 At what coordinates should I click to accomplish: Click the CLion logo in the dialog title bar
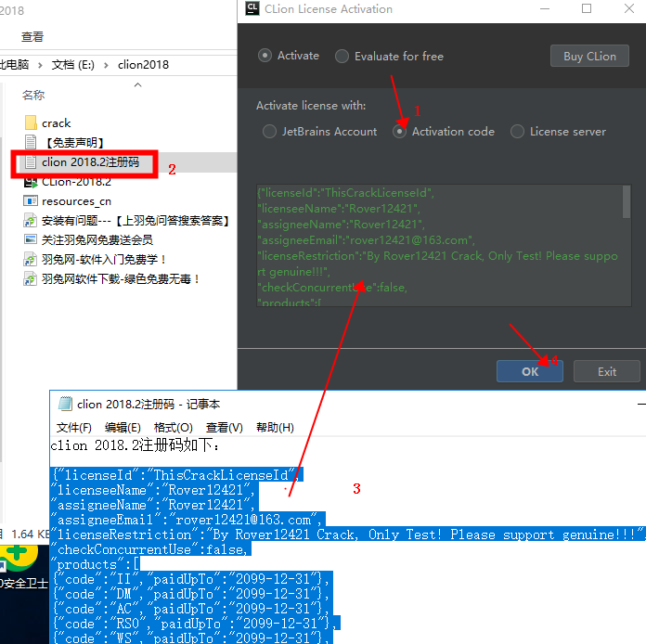252,8
